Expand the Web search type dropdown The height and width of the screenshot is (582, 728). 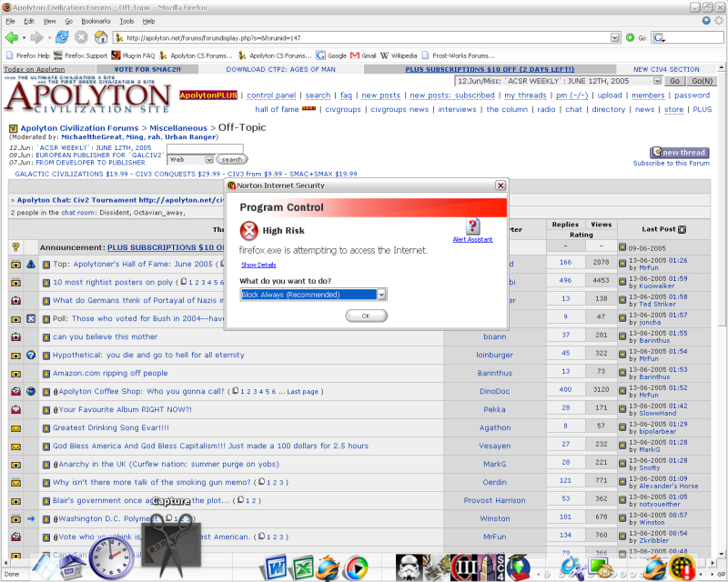pos(208,159)
